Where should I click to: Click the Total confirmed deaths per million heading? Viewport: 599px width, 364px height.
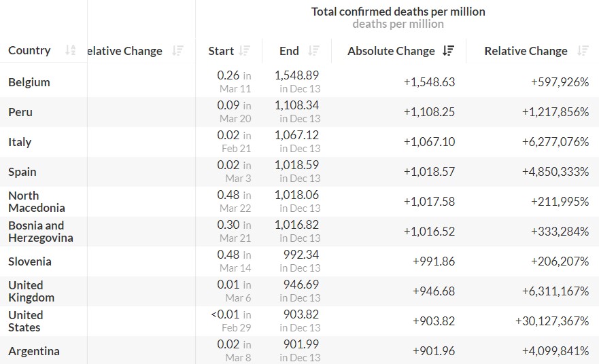pos(398,12)
